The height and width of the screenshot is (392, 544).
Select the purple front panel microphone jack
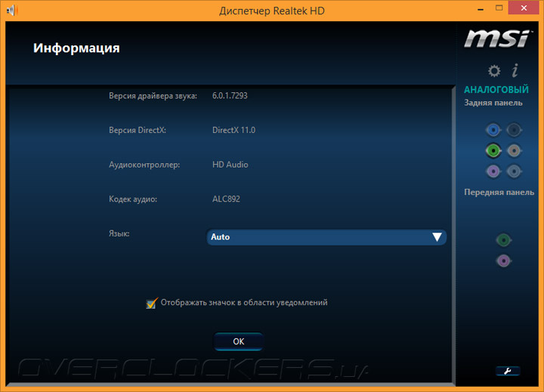coord(503,261)
